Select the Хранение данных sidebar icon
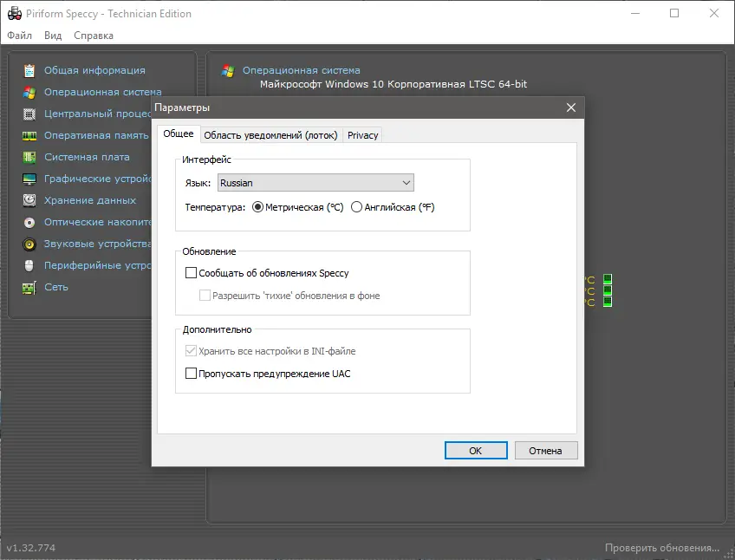The height and width of the screenshot is (560, 735). coord(30,200)
